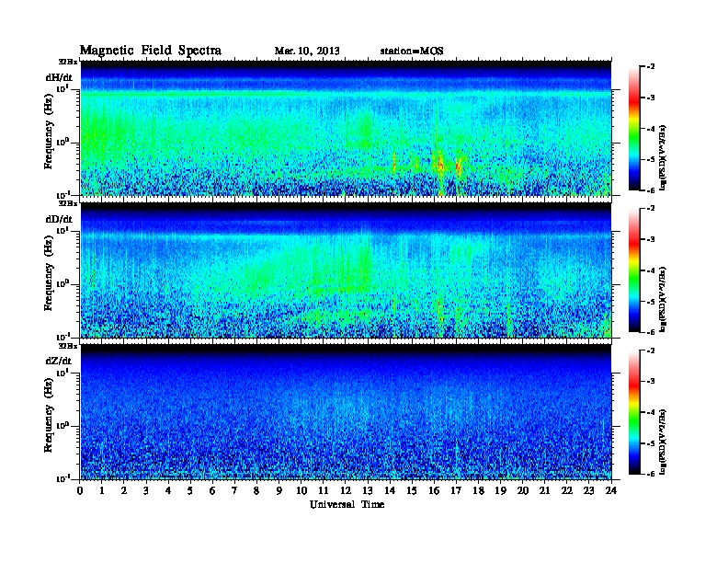Screen dimensions: 728x563
Task: Click hour 16 on the time axis
Action: (434, 491)
